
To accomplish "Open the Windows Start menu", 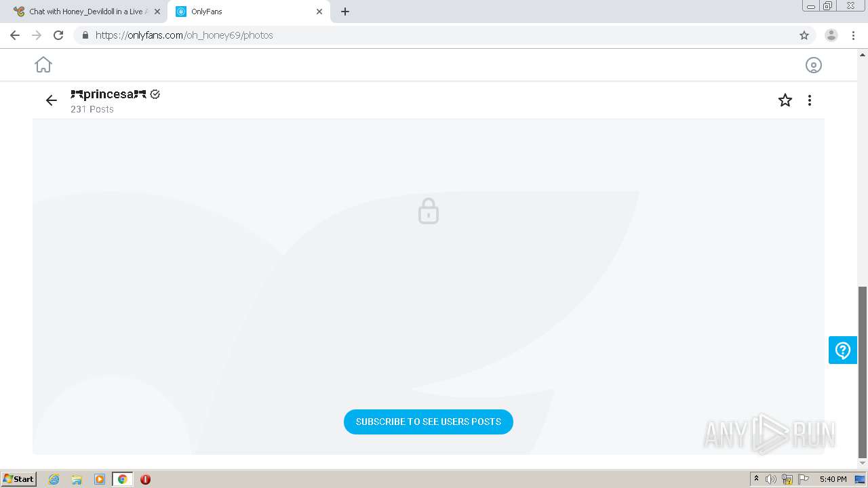I will tap(19, 479).
